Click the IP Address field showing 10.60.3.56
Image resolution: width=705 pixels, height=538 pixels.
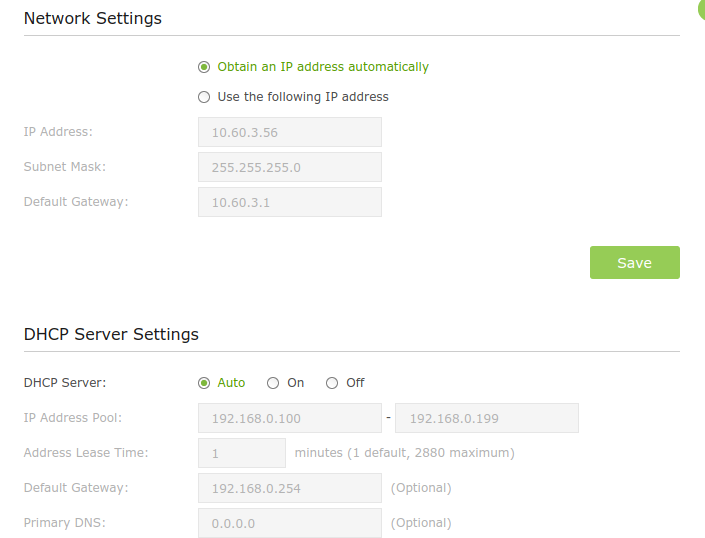coord(290,132)
